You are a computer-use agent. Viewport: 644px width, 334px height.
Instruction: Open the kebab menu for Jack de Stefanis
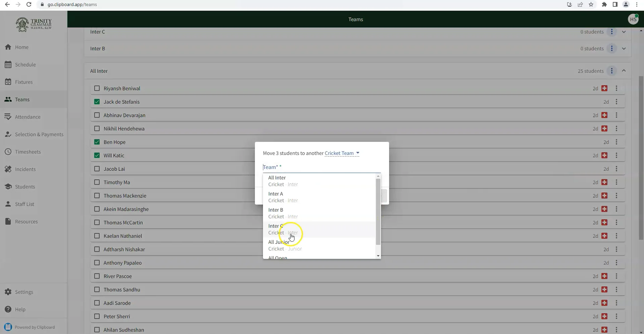point(617,102)
